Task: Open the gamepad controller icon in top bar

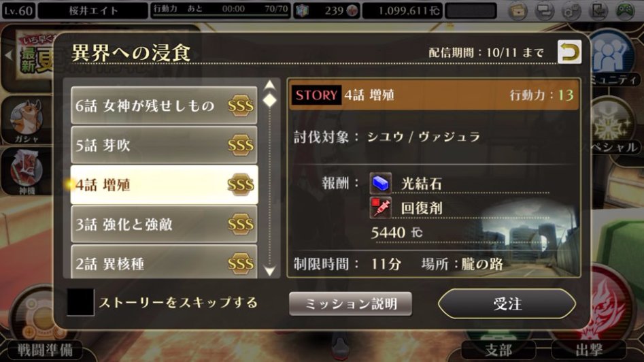Action: pyautogui.click(x=625, y=11)
